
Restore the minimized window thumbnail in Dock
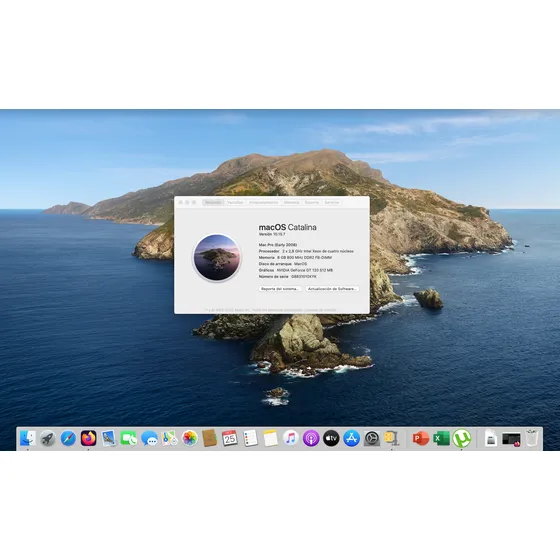point(511,439)
